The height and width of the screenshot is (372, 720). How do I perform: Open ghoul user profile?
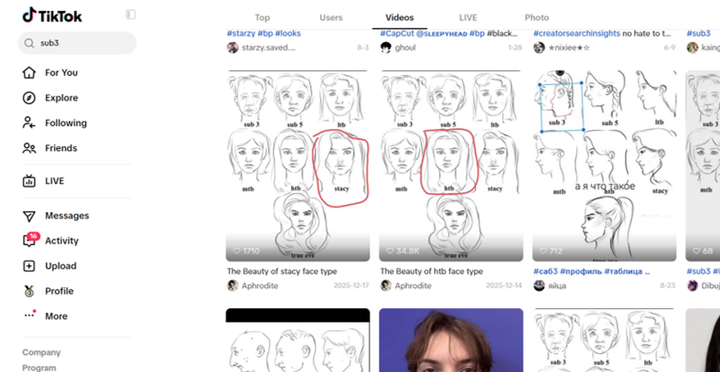[x=405, y=47]
